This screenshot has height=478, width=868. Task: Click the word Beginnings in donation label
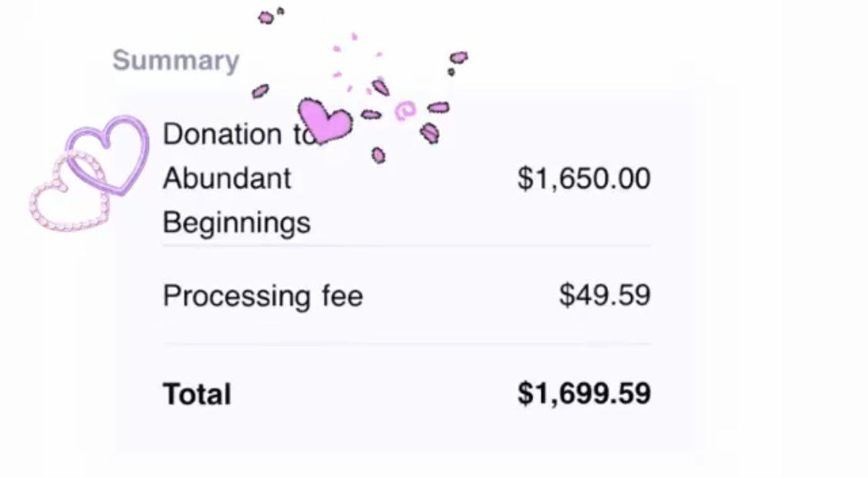tap(236, 222)
